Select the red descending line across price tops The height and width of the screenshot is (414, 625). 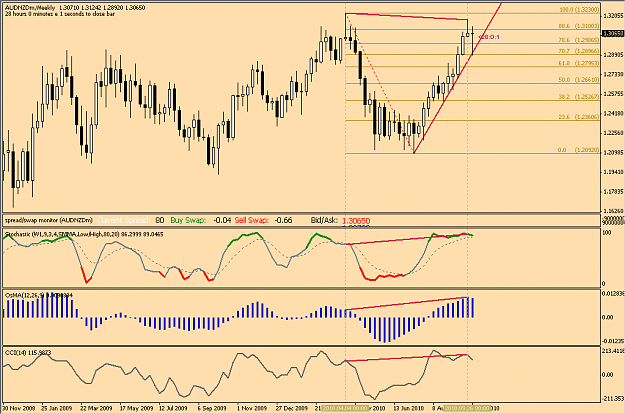pos(407,16)
